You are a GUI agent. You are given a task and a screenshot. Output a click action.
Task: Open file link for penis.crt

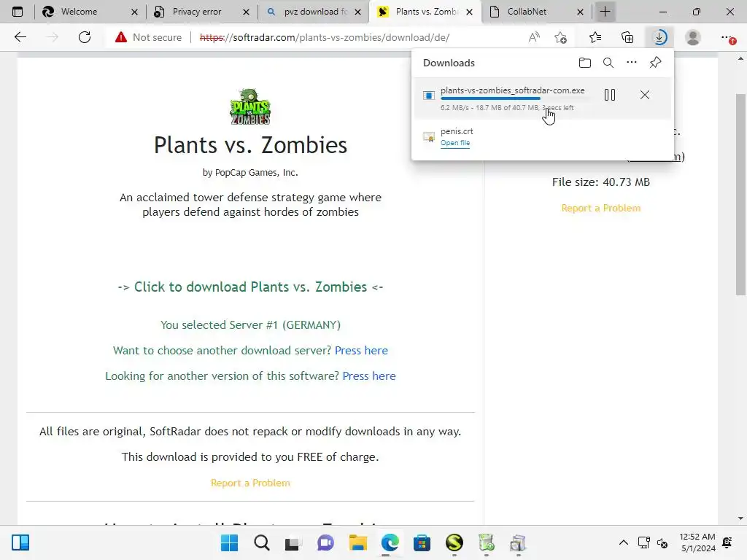(455, 143)
